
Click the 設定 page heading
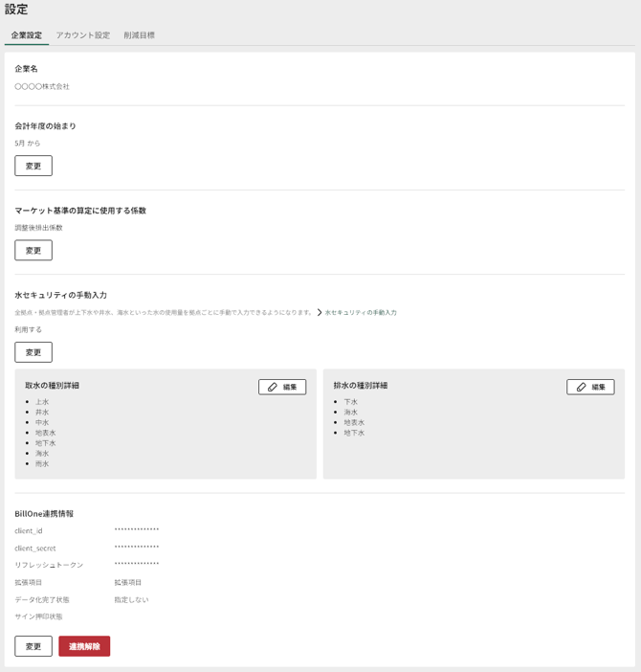pyautogui.click(x=16, y=10)
